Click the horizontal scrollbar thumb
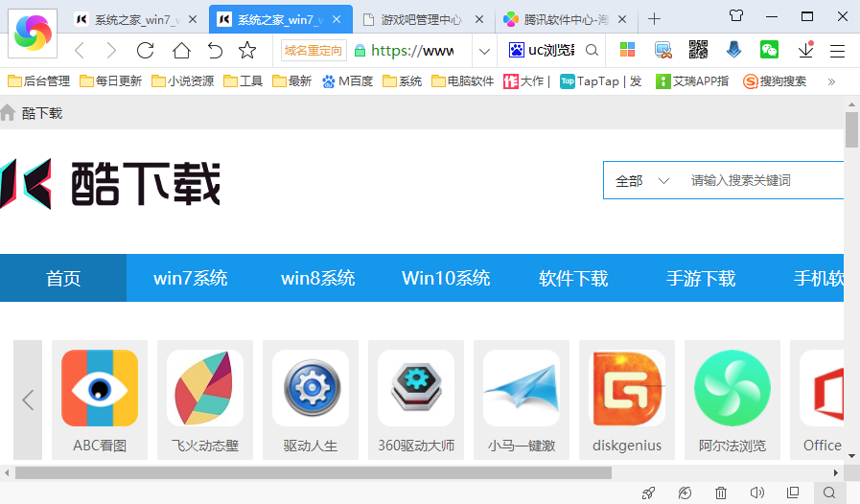This screenshot has height=504, width=860. (313, 472)
